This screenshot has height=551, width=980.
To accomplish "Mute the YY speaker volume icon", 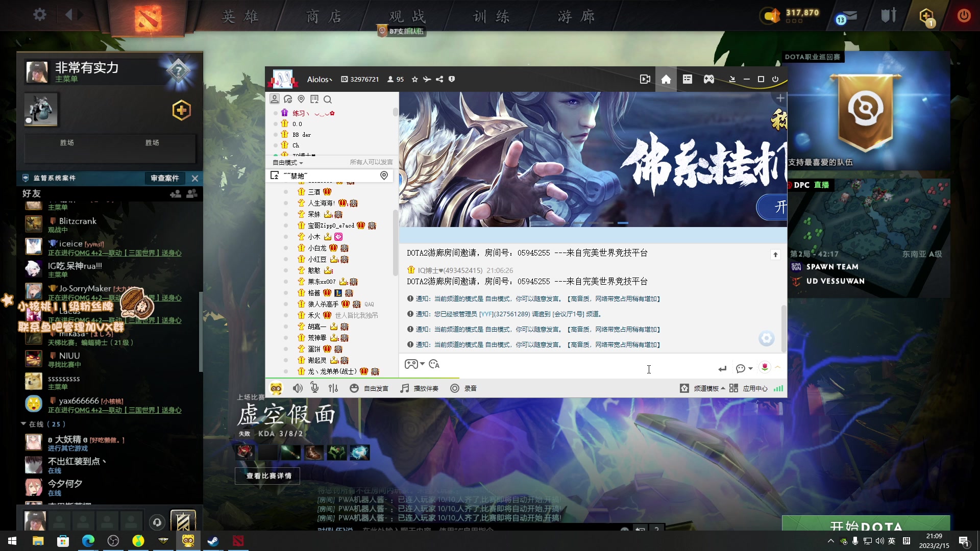I will [298, 388].
